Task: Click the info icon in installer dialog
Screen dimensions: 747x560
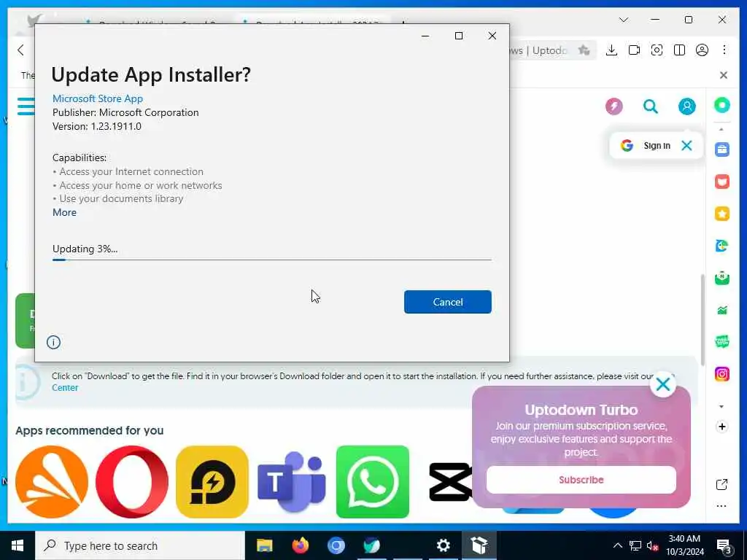Action: (53, 342)
